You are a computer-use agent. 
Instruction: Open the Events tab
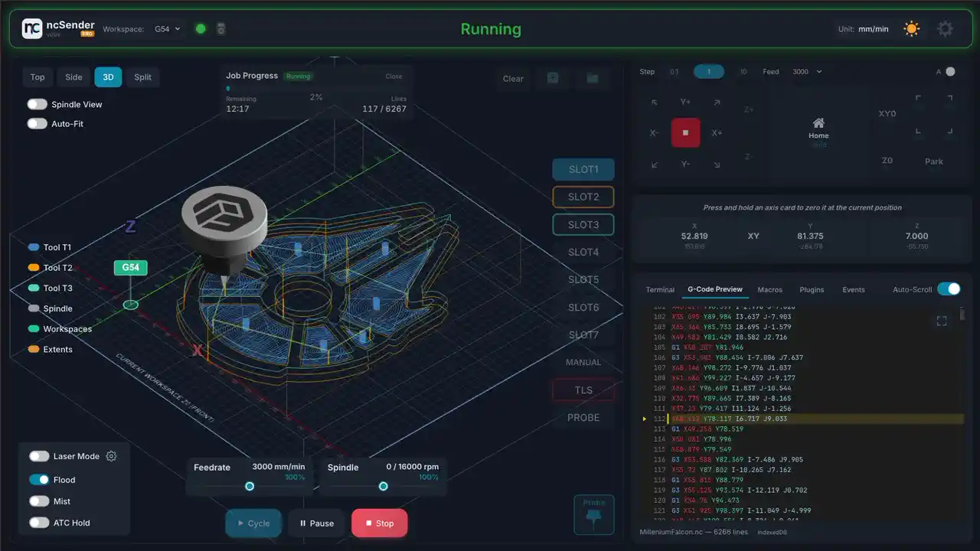click(854, 289)
